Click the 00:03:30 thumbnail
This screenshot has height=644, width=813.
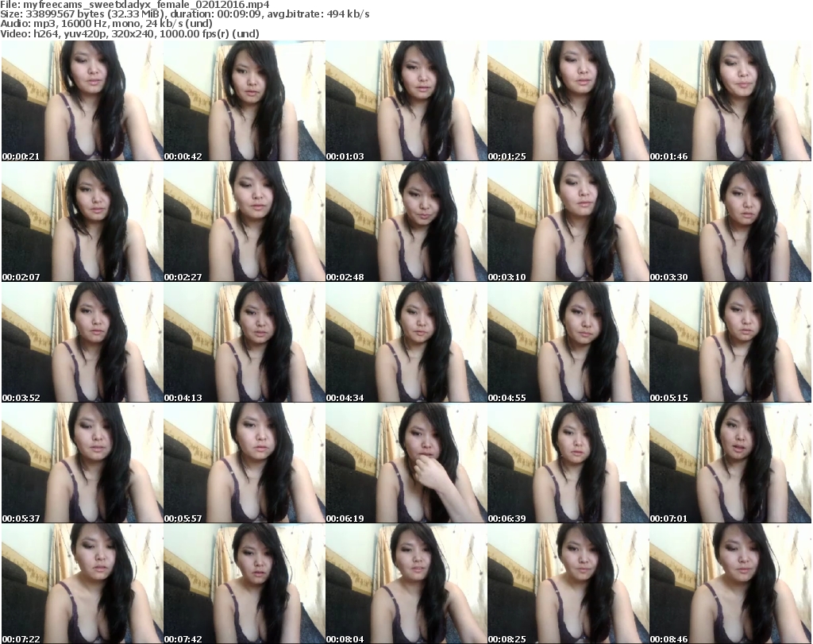730,222
